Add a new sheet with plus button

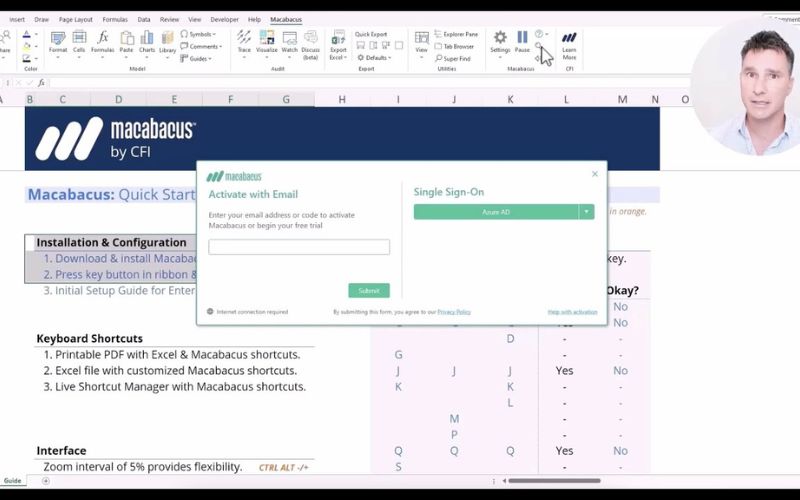pos(46,481)
